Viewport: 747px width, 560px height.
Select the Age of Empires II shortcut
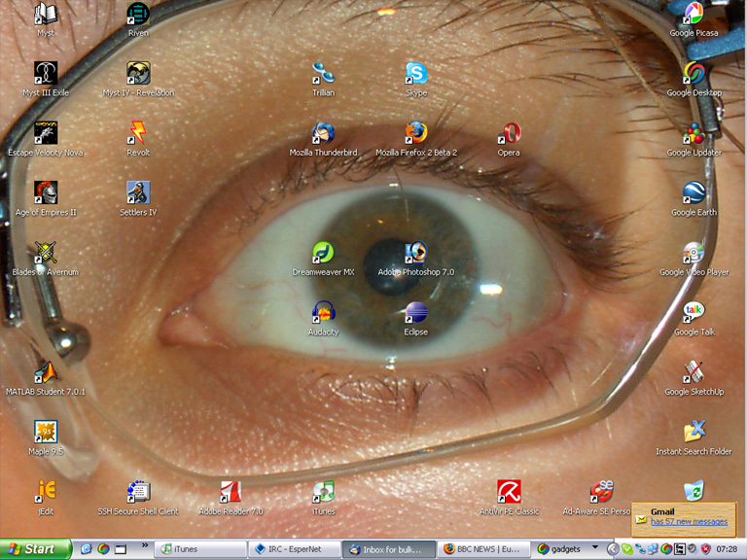[46, 199]
